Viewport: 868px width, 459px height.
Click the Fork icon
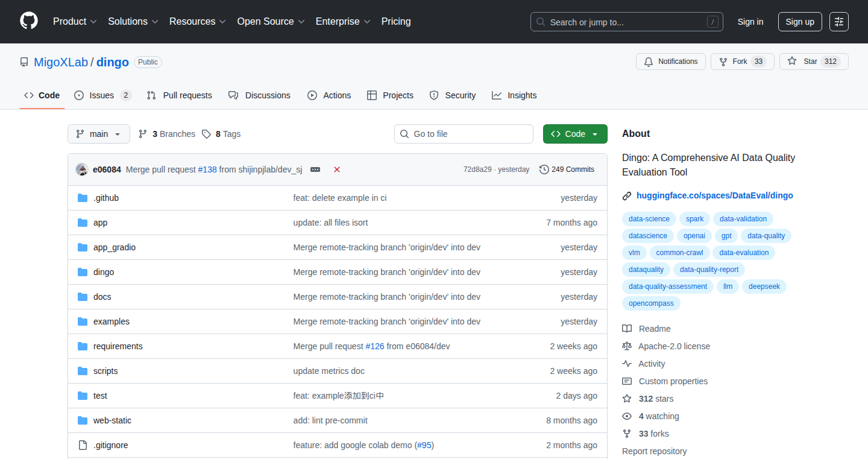[723, 62]
